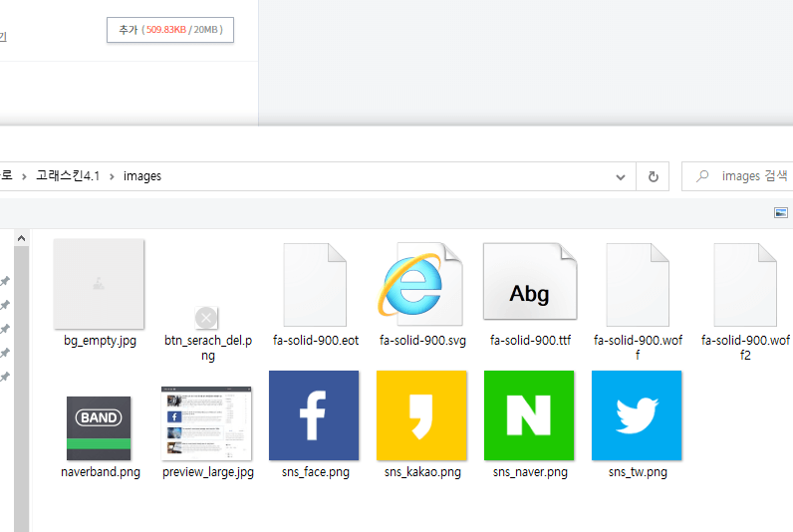Select the sns_tw.png Twitter icon
793x532 pixels.
637,415
